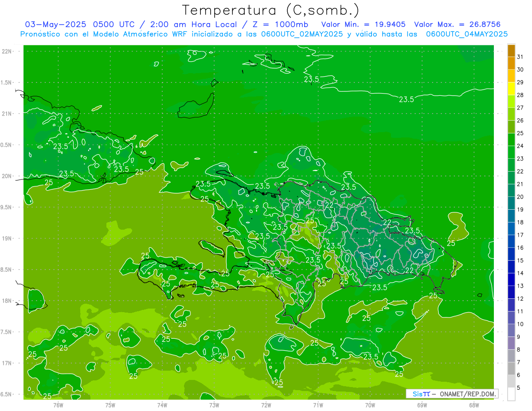Click legend value 28

tap(520, 95)
